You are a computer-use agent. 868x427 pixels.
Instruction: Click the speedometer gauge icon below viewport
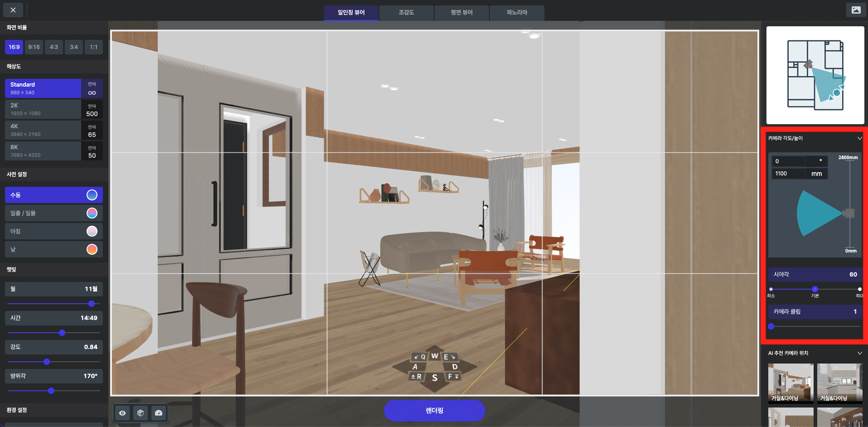(159, 413)
